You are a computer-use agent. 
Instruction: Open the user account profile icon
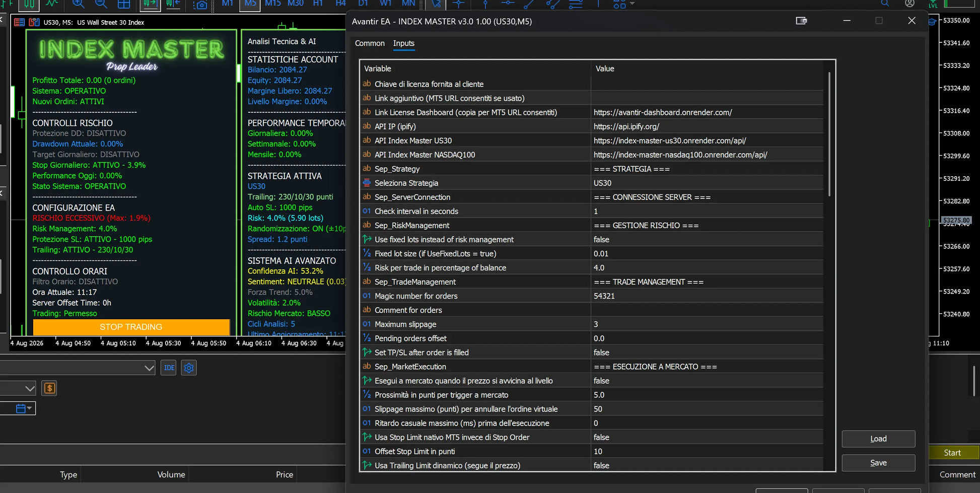point(909,4)
